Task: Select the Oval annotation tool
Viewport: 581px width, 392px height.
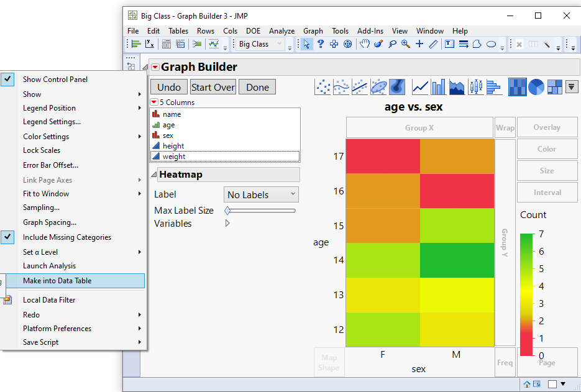Action: pyautogui.click(x=491, y=44)
